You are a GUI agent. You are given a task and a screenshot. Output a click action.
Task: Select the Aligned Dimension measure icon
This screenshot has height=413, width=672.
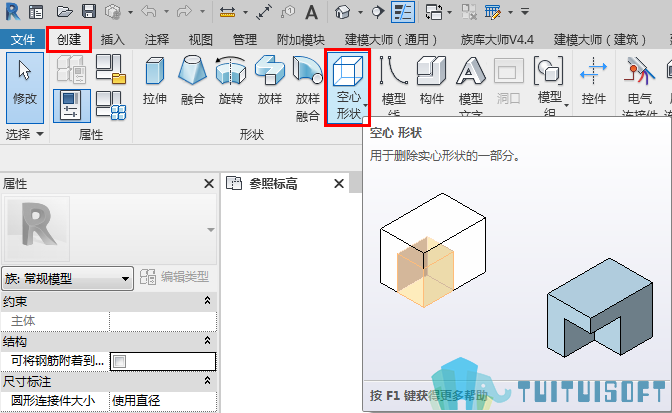[x=227, y=12]
